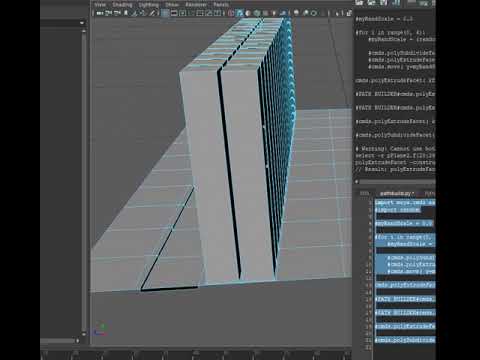Viewport: 480px width, 360px height.
Task: Click the Image Plane icon
Action: 134,13
